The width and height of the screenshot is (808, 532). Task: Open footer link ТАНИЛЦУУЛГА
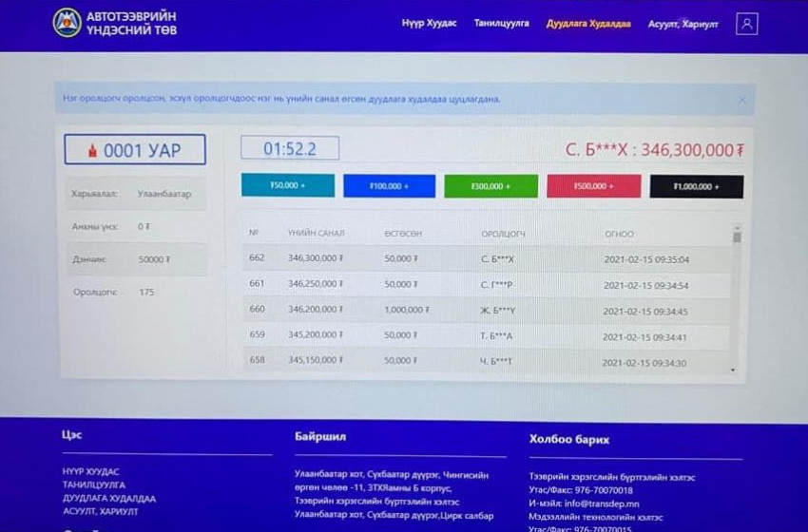[94, 484]
